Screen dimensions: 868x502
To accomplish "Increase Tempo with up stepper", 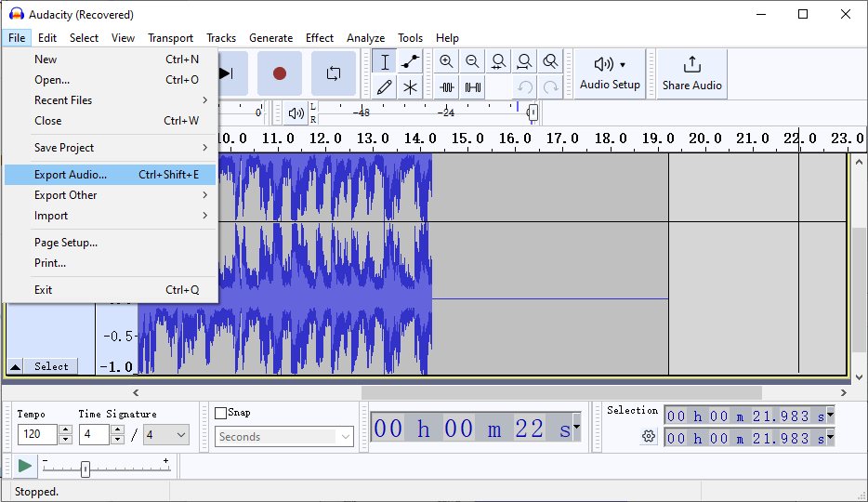I will coord(65,429).
